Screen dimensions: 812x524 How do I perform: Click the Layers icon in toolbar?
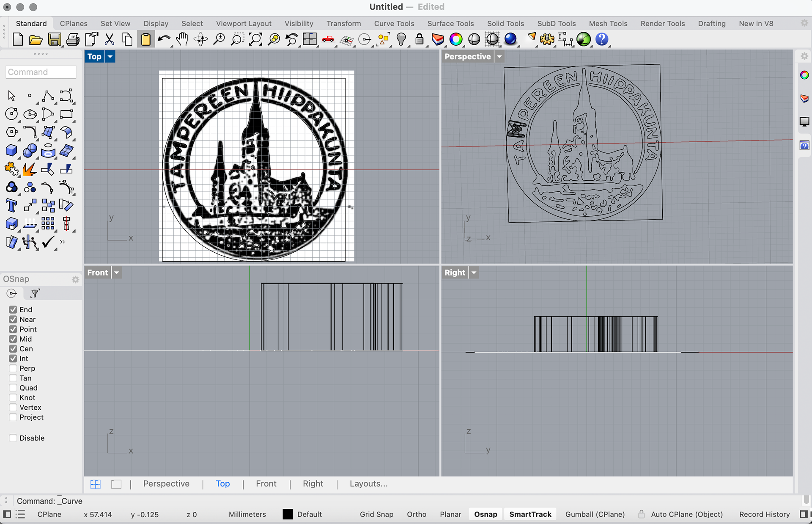click(x=437, y=39)
